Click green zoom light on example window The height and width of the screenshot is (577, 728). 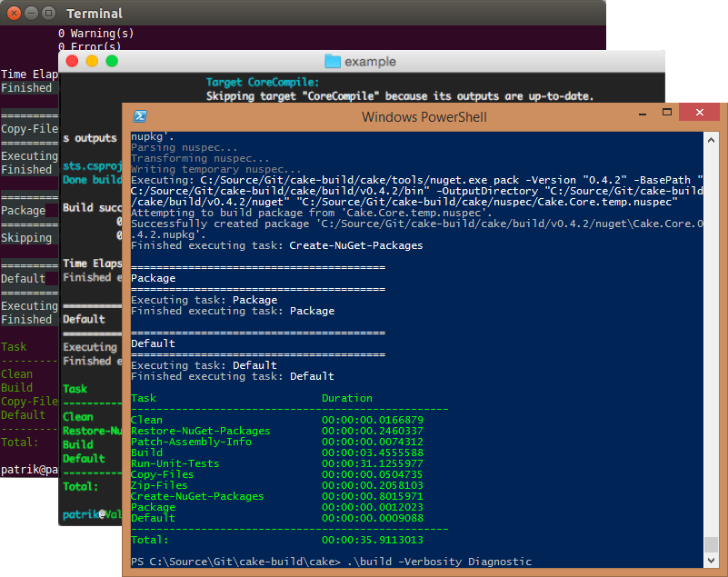(x=112, y=61)
